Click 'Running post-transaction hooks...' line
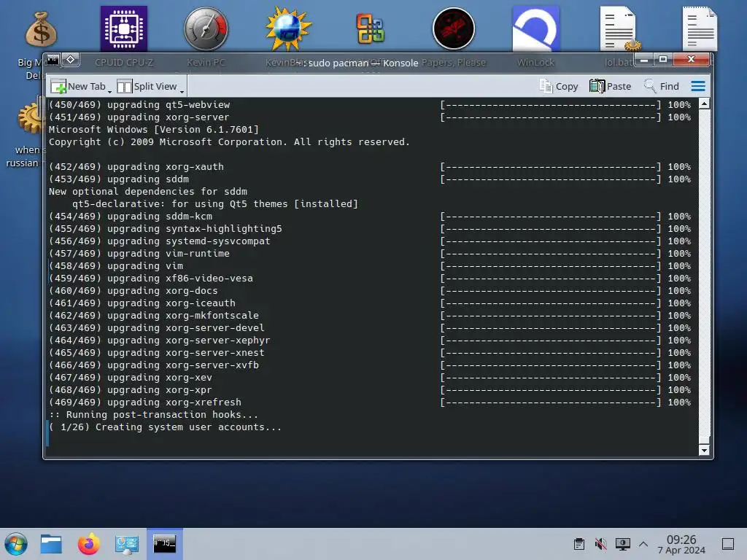This screenshot has width=747, height=560. tap(153, 414)
